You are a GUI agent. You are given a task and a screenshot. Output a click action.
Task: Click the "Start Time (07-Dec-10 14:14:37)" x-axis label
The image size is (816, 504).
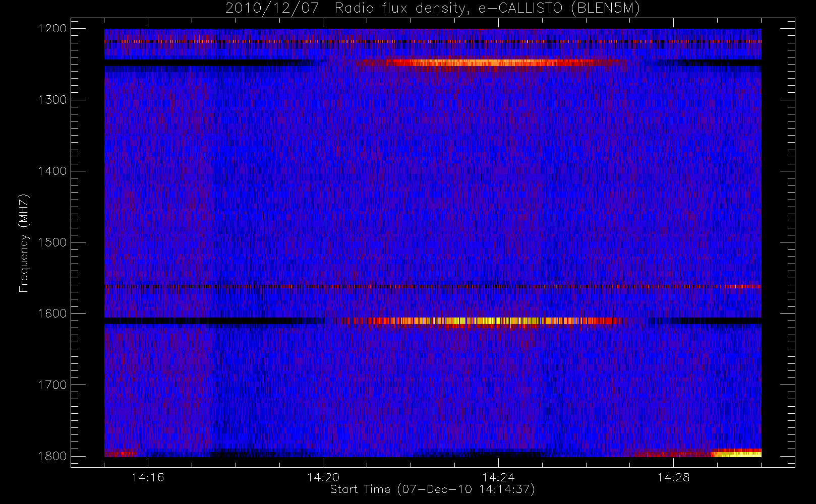pos(432,489)
